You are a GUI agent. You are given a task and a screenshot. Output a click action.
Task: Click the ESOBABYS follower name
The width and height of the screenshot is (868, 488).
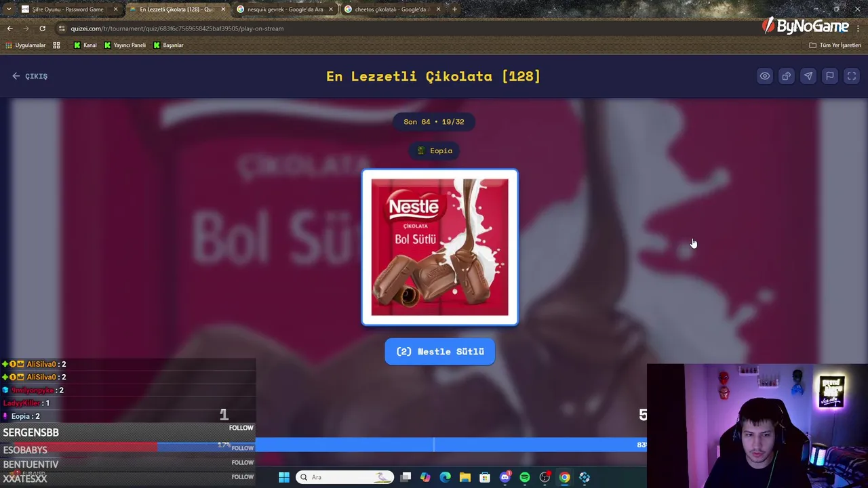click(x=25, y=450)
